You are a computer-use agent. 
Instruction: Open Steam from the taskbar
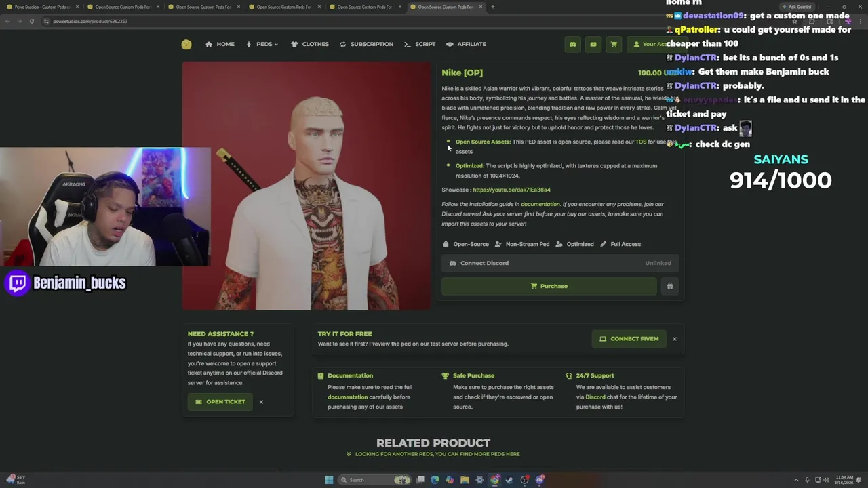click(509, 480)
